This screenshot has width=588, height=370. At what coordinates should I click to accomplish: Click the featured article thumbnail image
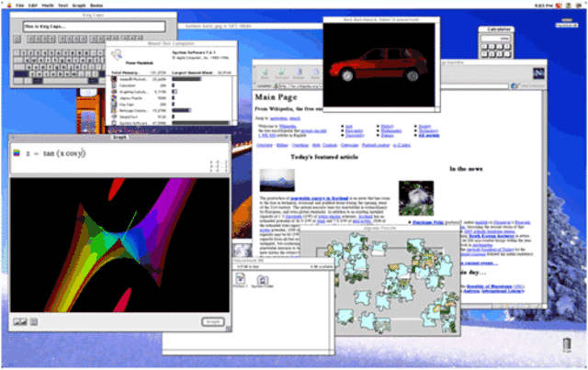(277, 180)
